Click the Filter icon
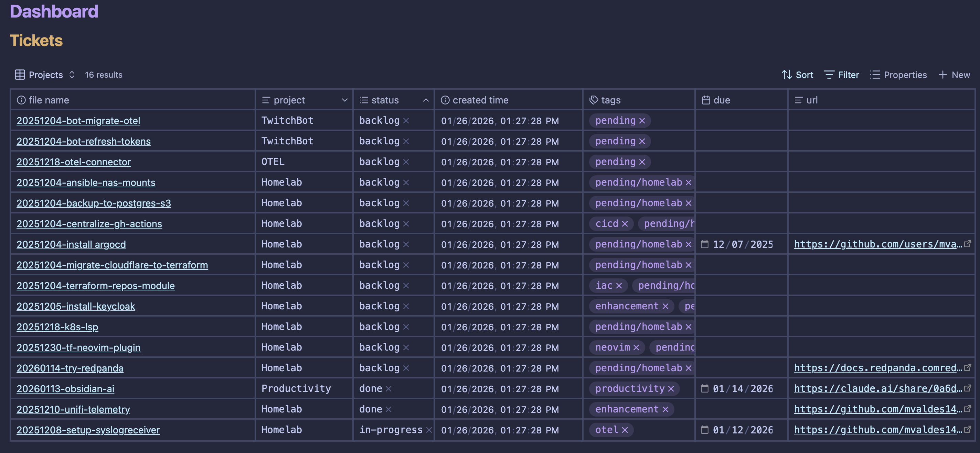Viewport: 980px width, 453px height. [x=830, y=75]
